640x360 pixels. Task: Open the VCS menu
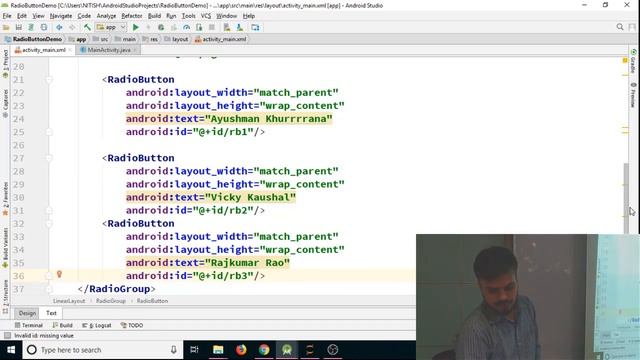[206, 16]
